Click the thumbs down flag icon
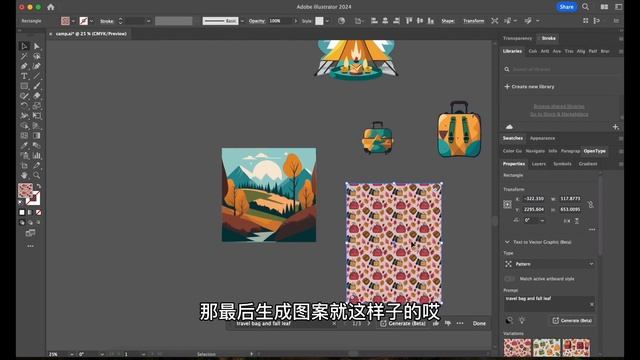This screenshot has width=640, height=360. (x=448, y=323)
